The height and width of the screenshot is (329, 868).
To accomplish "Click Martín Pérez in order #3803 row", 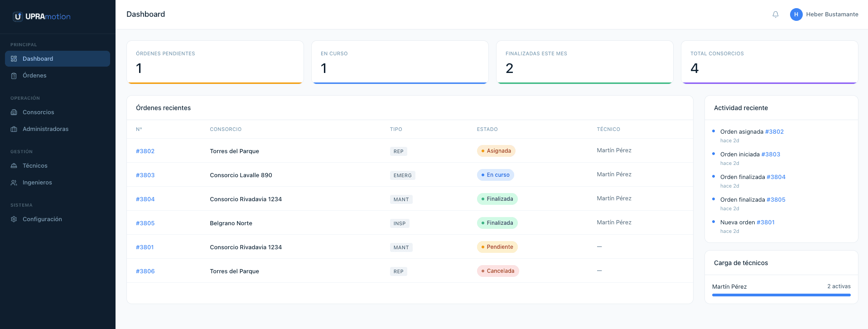I will click(x=614, y=174).
